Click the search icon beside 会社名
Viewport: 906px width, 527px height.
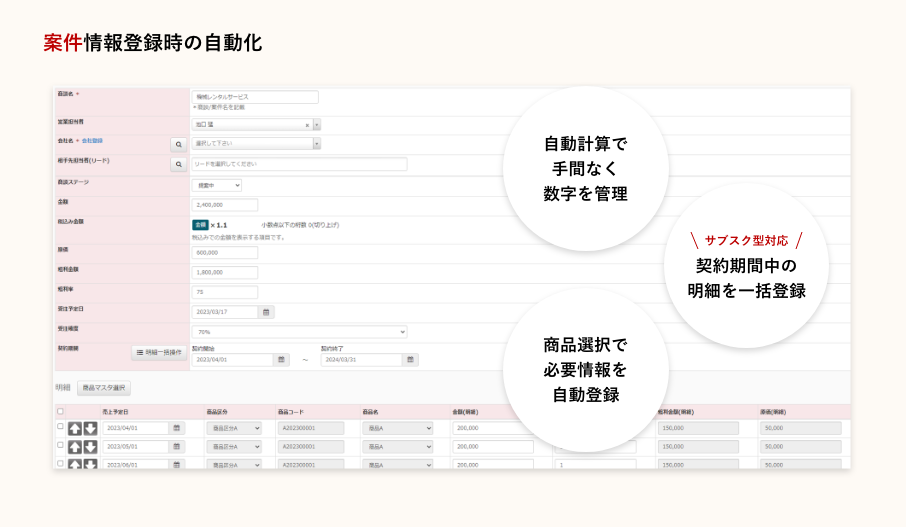point(178,144)
